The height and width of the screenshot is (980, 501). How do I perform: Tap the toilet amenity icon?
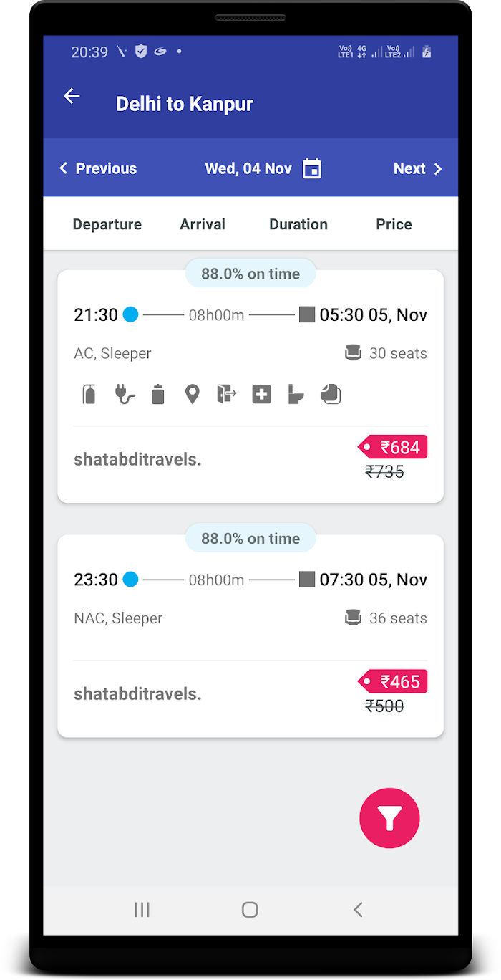point(296,394)
